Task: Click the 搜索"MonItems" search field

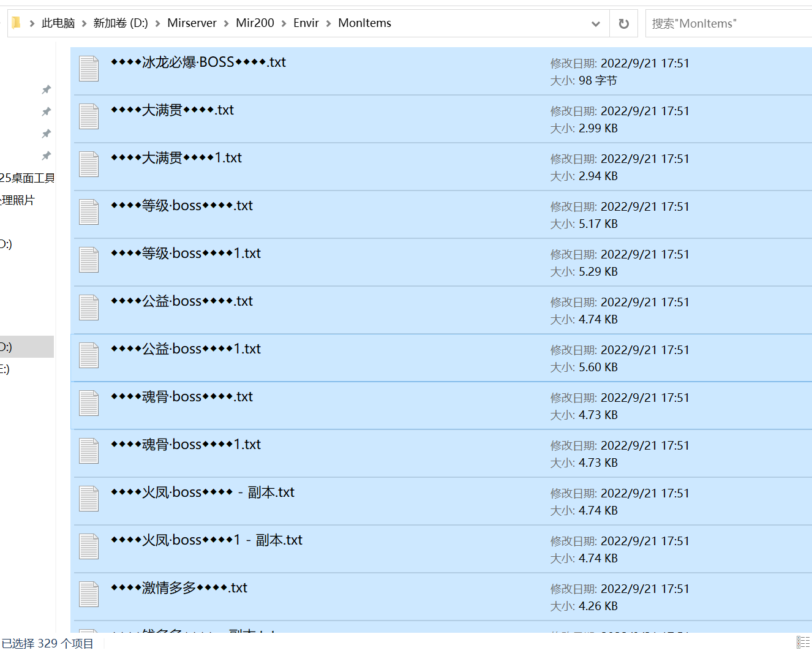Action: 729,23
